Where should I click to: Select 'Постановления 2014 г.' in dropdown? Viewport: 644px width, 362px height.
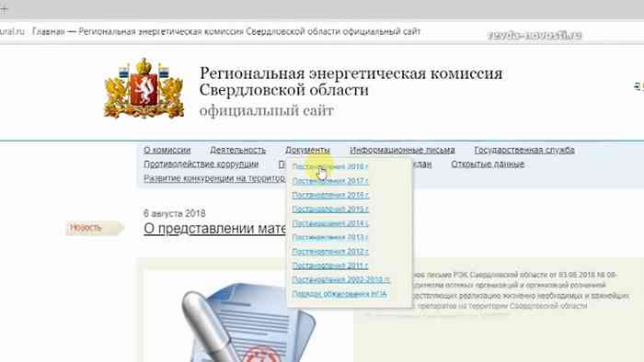point(330,223)
